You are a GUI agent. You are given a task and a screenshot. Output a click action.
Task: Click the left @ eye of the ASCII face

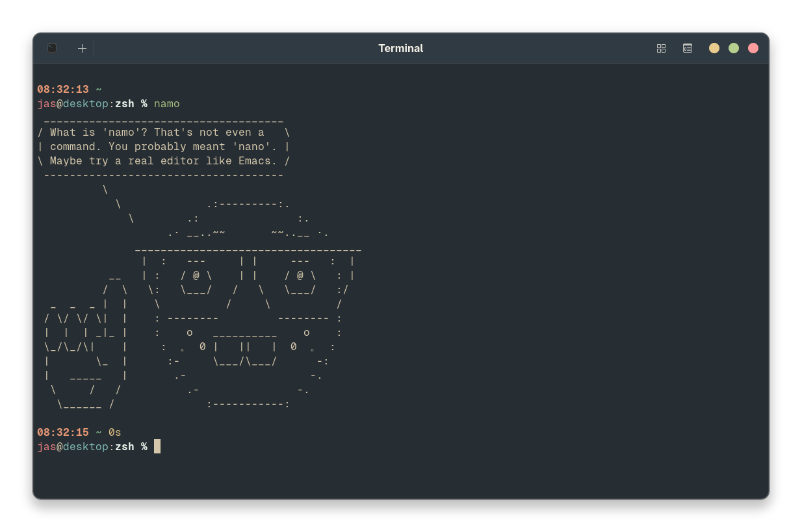click(196, 275)
